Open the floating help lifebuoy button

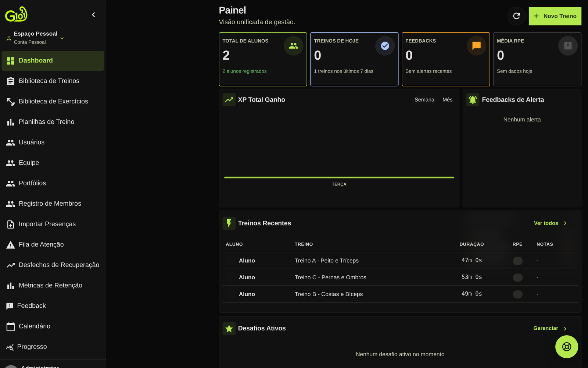(x=566, y=347)
